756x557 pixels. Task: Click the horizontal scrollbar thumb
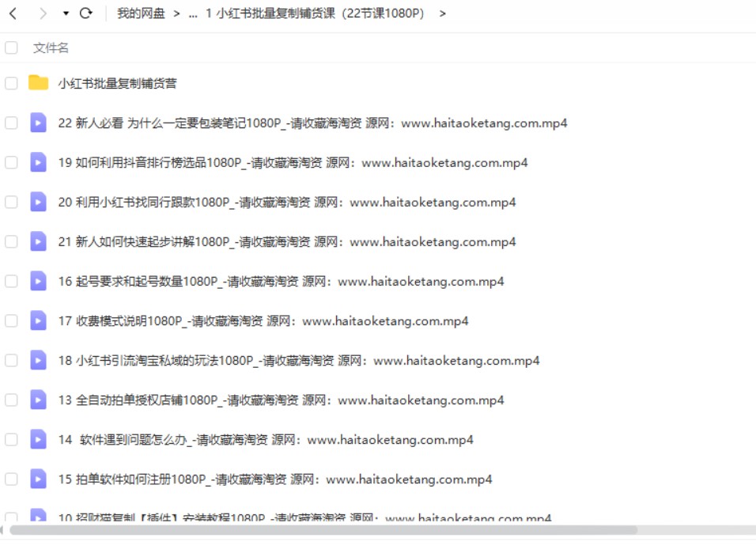323,530
